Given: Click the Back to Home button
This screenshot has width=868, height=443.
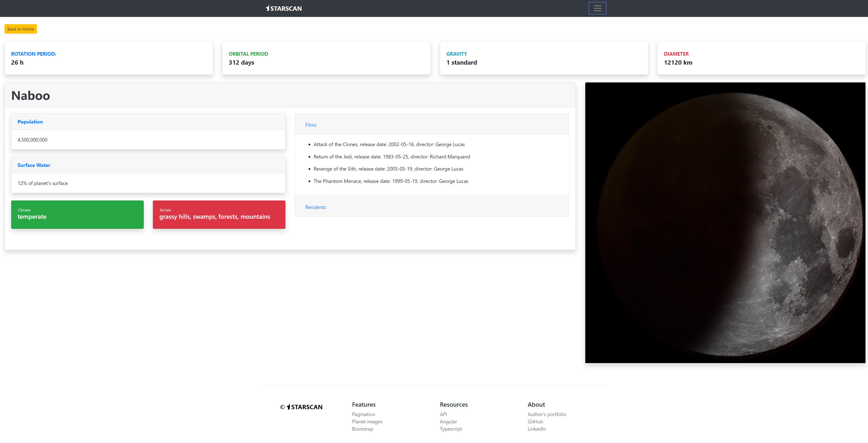Looking at the screenshot, I should click(21, 29).
